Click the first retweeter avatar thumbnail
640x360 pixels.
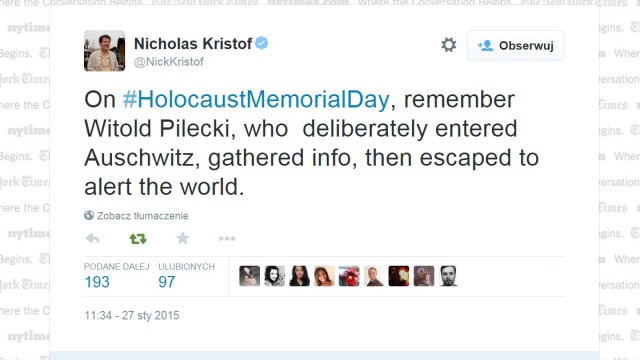pos(249,276)
